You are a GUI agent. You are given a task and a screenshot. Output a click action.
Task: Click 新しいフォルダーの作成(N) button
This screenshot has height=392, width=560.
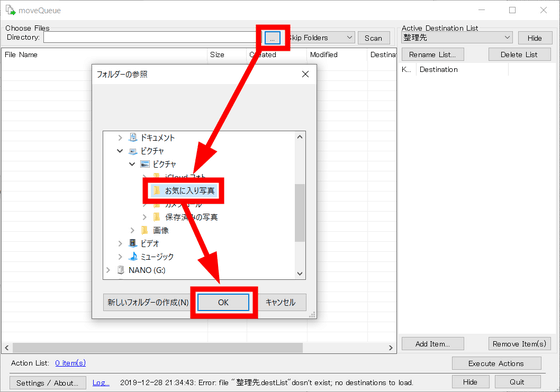[x=148, y=302]
